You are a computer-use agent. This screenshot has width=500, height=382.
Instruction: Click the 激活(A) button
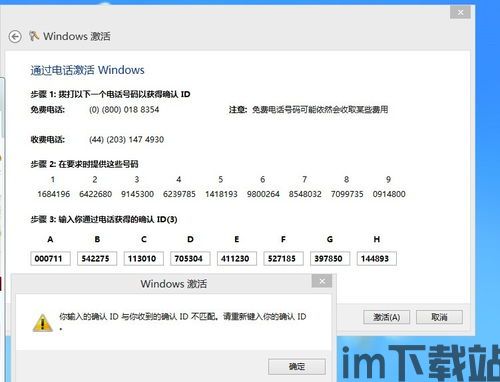(x=386, y=317)
